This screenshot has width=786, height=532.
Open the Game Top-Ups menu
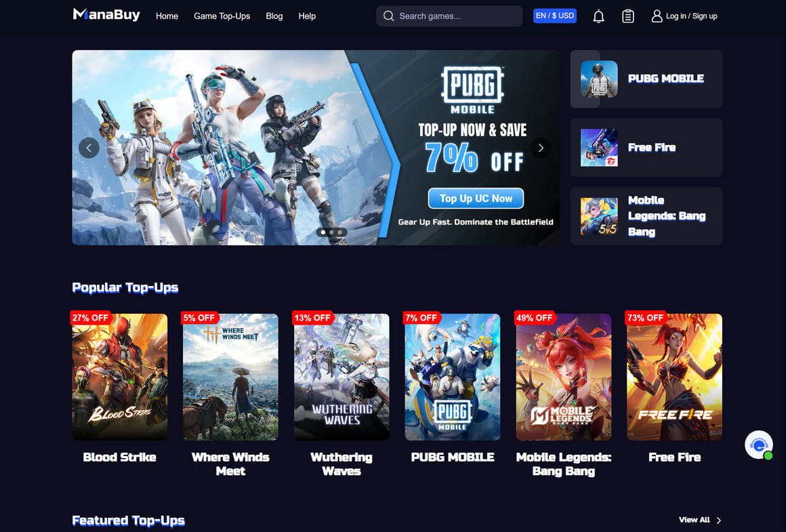[222, 16]
